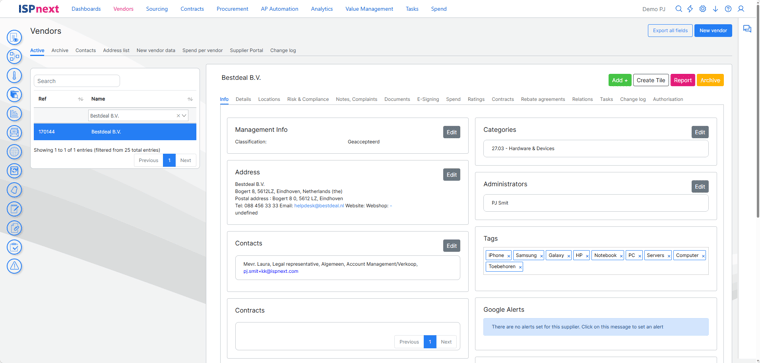Expand the Name filter dropdown arrow
Viewport: 760px width, 363px height.
(184, 116)
